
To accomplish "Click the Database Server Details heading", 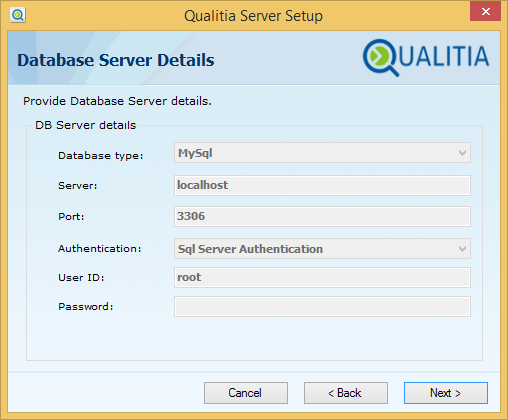I will pos(116,60).
